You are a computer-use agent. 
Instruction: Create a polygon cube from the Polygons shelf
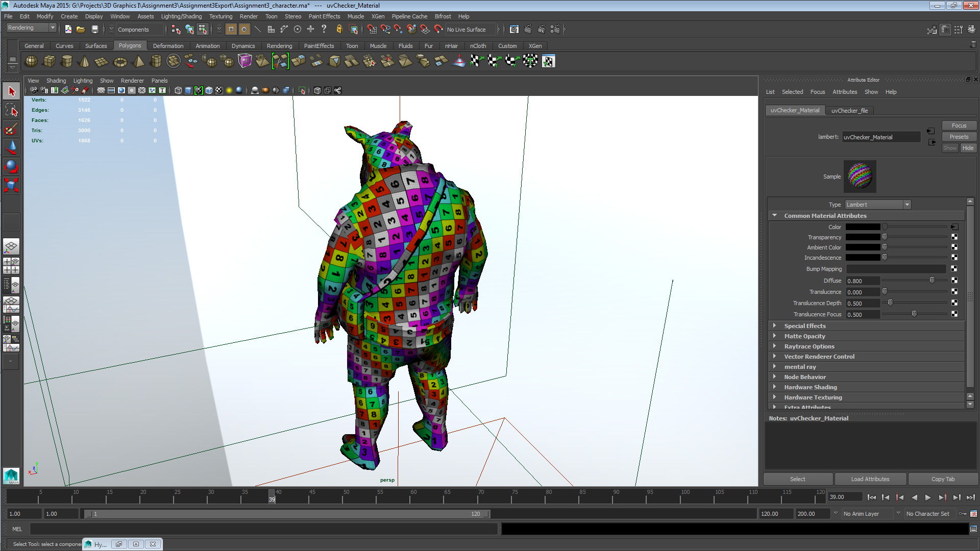pyautogui.click(x=49, y=61)
